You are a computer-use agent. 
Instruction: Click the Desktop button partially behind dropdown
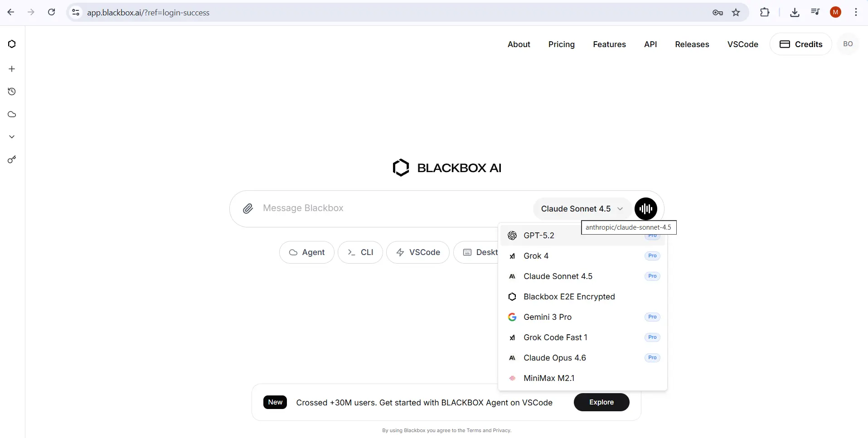476,252
